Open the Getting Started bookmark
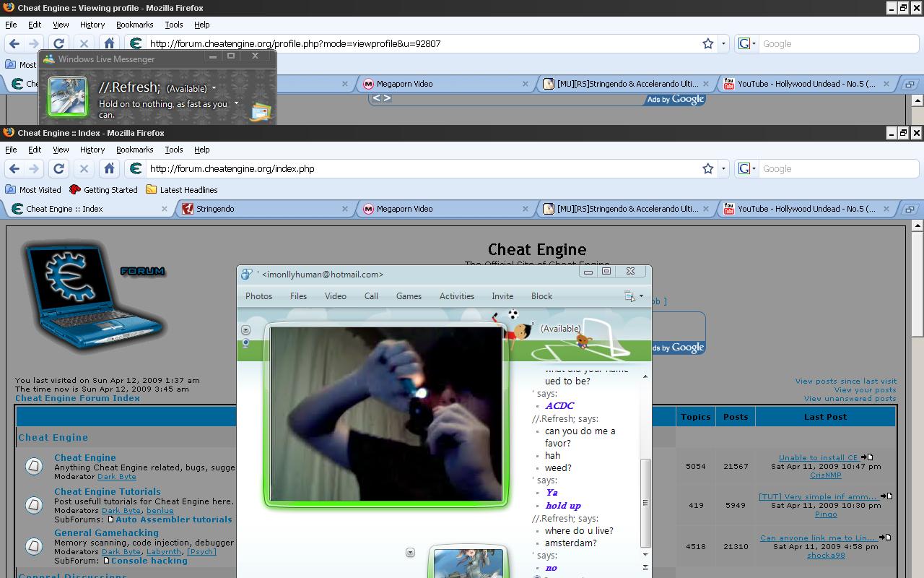 coord(103,190)
